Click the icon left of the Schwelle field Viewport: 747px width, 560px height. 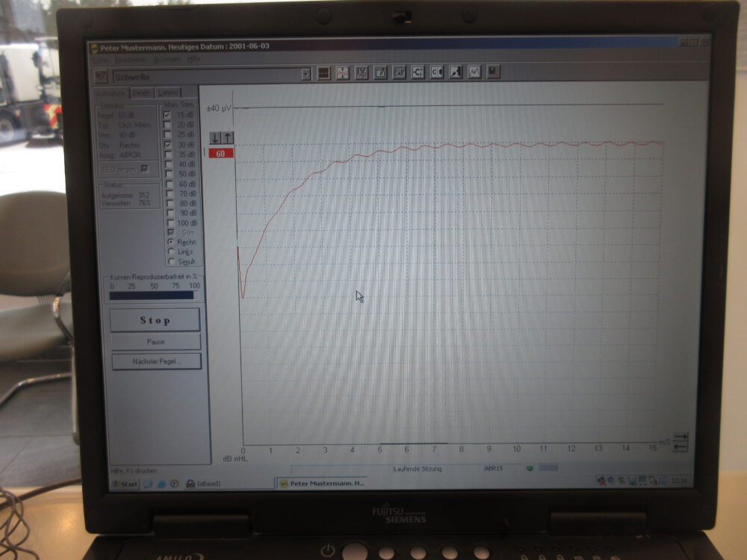tap(102, 76)
